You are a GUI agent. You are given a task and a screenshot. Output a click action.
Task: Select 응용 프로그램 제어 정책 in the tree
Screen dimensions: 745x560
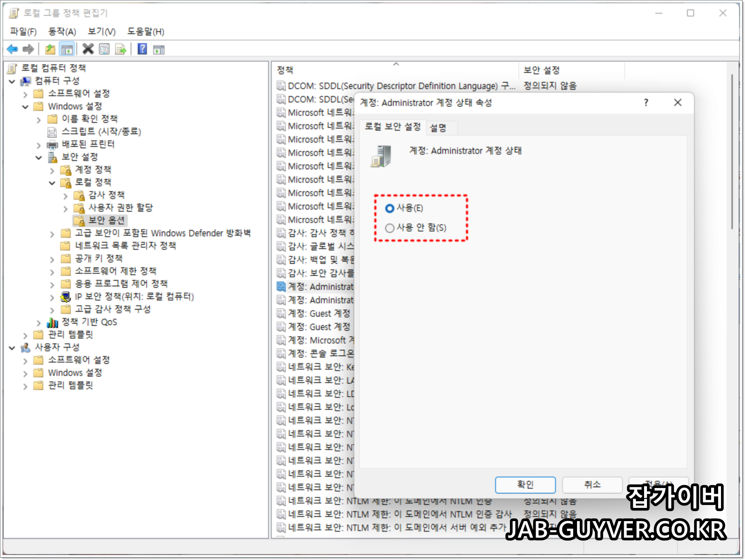pos(121,284)
